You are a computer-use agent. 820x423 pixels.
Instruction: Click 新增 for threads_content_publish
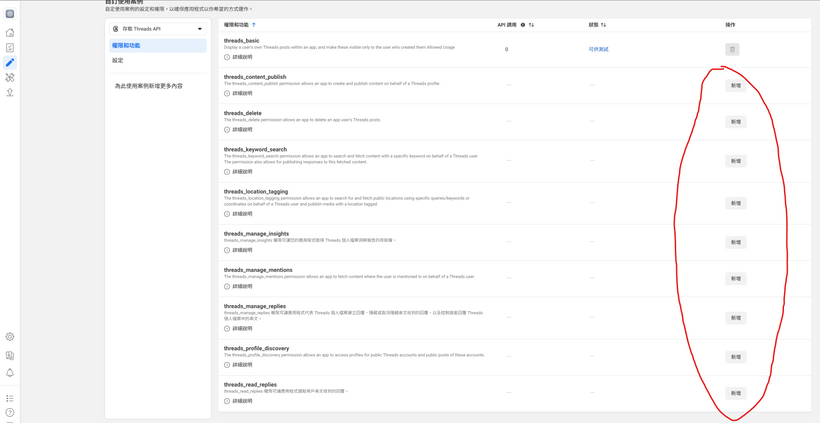click(735, 85)
